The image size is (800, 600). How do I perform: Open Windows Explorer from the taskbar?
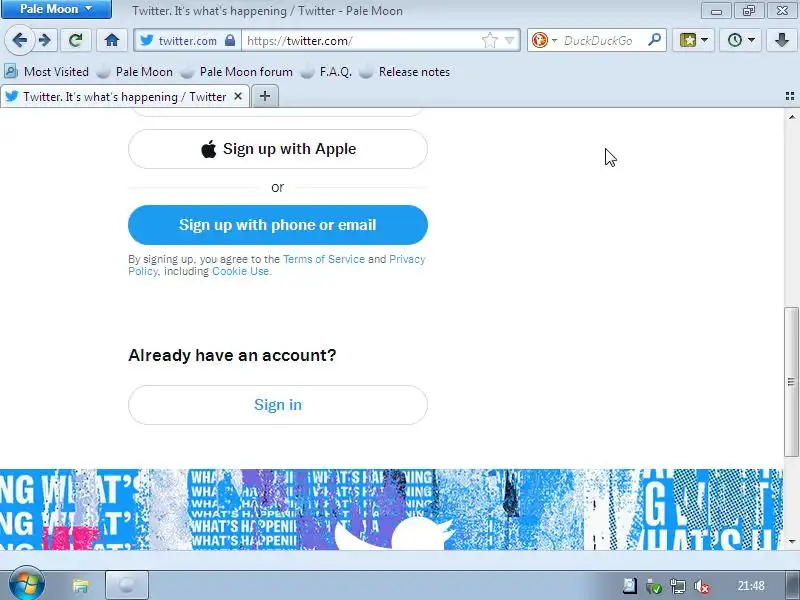[80, 585]
